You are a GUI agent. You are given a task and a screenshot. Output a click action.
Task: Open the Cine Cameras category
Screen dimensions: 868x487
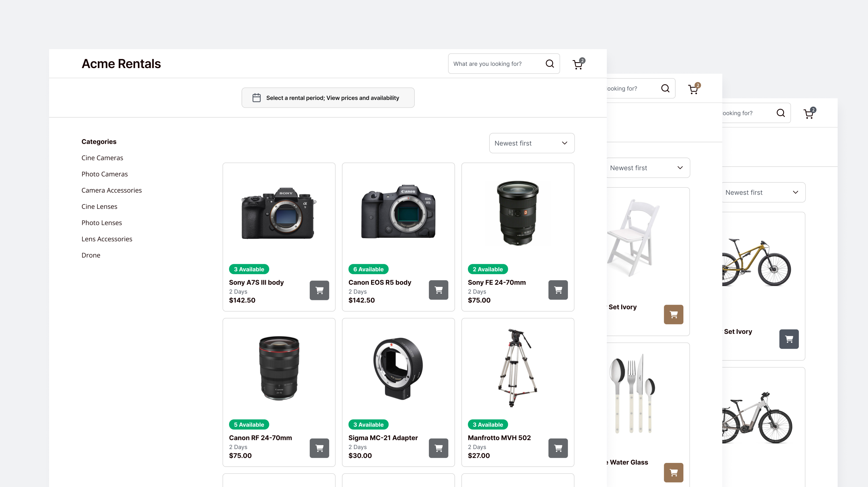[x=102, y=158]
